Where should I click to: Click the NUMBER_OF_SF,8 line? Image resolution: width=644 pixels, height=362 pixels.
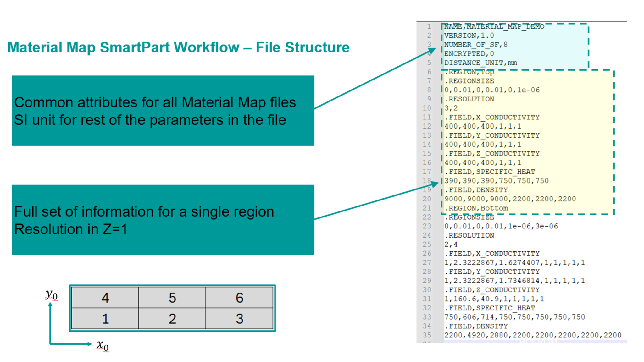[x=475, y=45]
